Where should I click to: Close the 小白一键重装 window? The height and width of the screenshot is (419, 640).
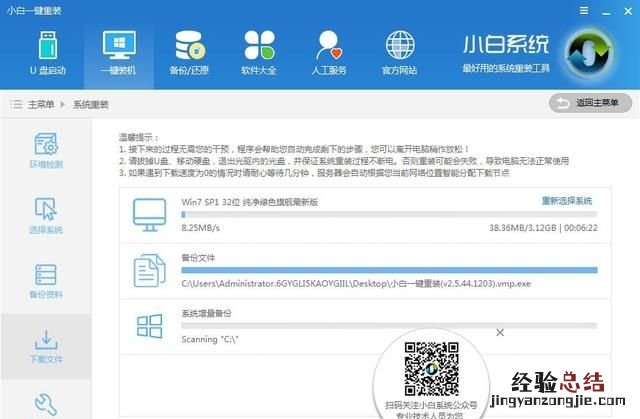click(628, 11)
